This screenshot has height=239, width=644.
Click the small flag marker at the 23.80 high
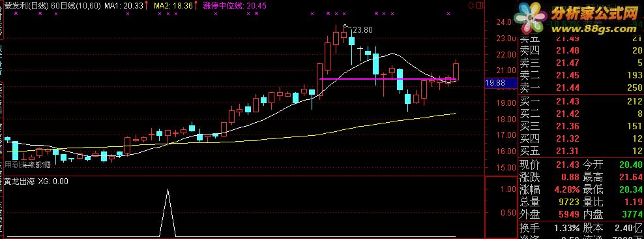345,27
